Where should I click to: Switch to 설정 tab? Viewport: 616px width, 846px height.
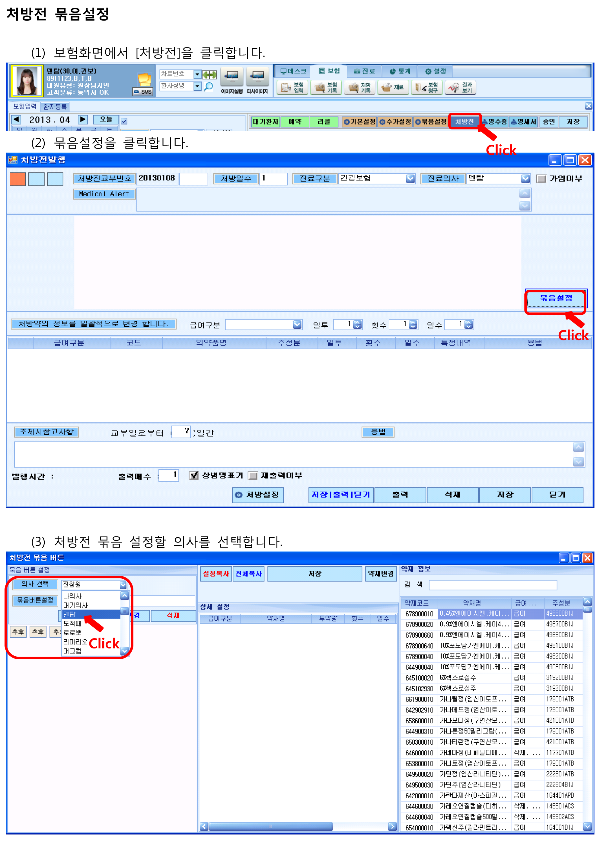(x=435, y=71)
